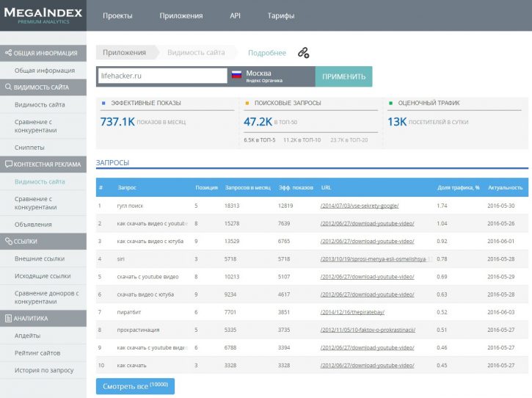The width and height of the screenshot is (532, 398).
Task: Open the vse-sekrety-google URL link
Action: click(360, 206)
